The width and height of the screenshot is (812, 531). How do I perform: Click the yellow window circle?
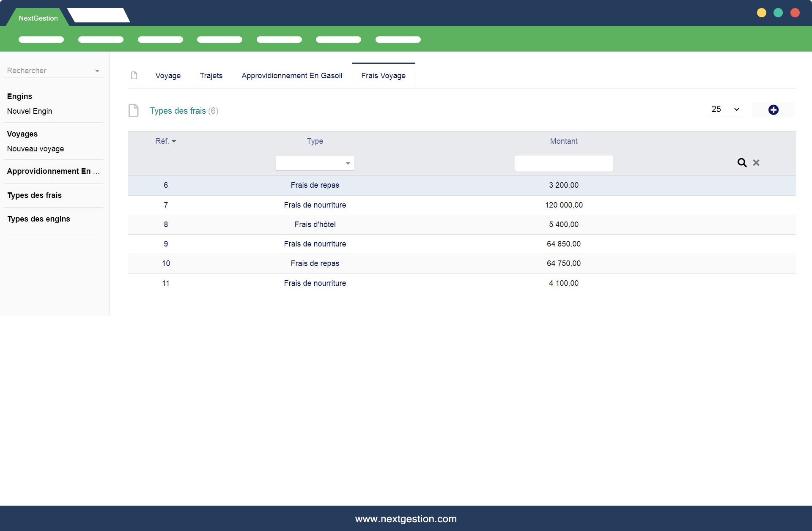761,13
